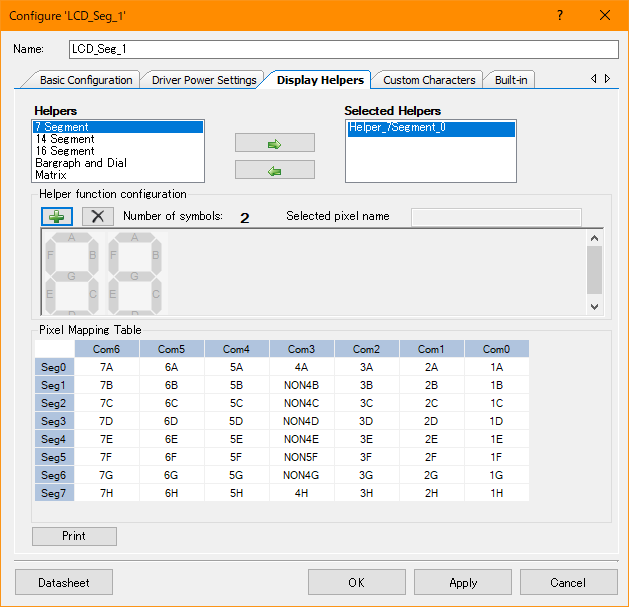Select cell 2B in mapping table
629x607 pixels.
(x=432, y=385)
